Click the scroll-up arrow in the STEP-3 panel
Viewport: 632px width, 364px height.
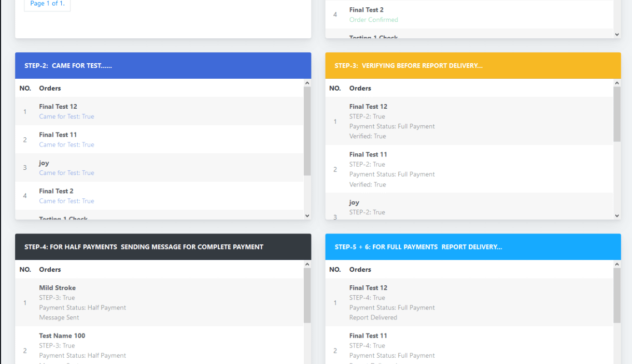pos(617,83)
